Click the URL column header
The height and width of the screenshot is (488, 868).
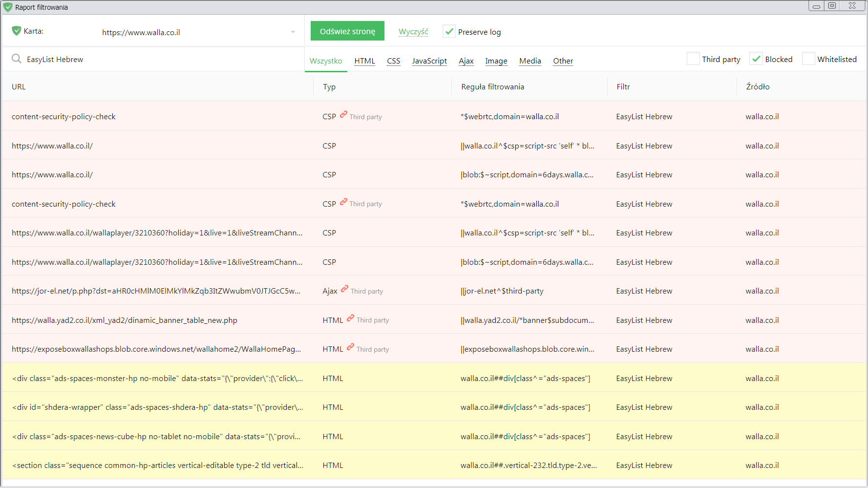(19, 86)
